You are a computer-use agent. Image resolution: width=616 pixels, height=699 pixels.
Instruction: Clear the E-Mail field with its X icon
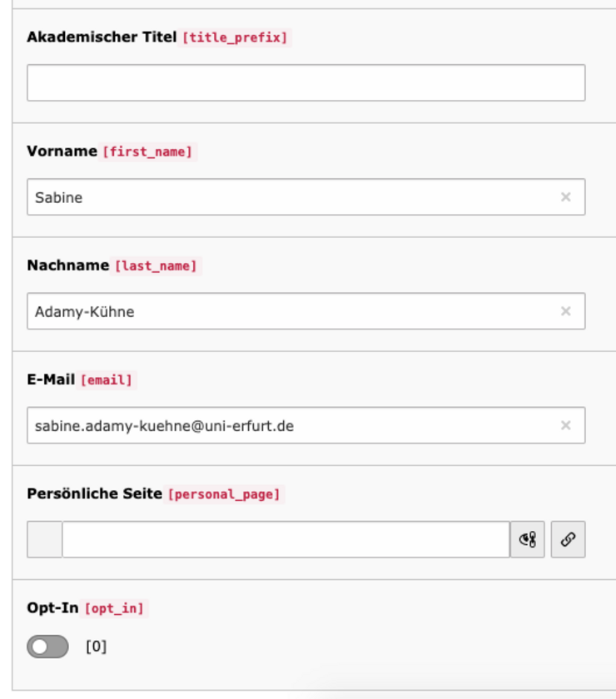pyautogui.click(x=566, y=425)
